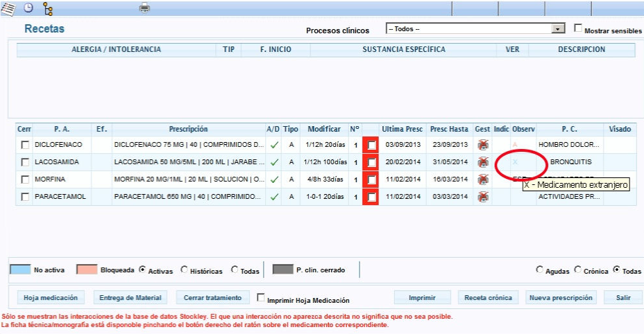Open the clock history icon

click(28, 8)
